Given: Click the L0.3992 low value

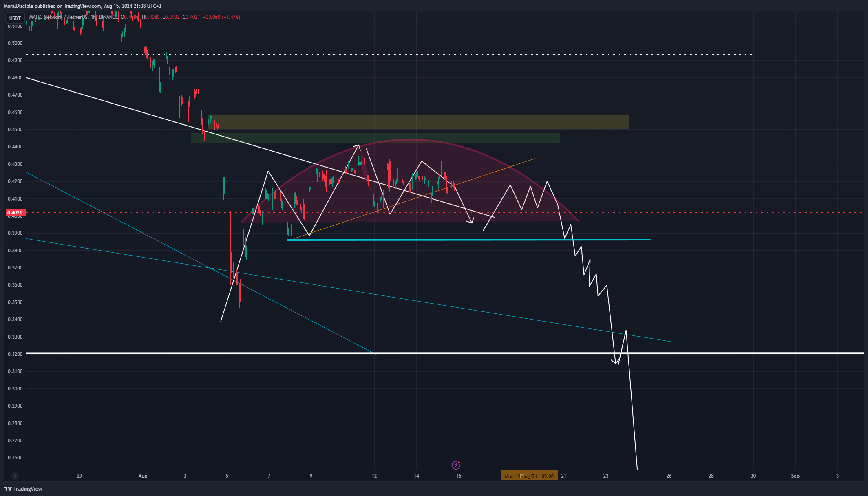Looking at the screenshot, I should coord(171,17).
